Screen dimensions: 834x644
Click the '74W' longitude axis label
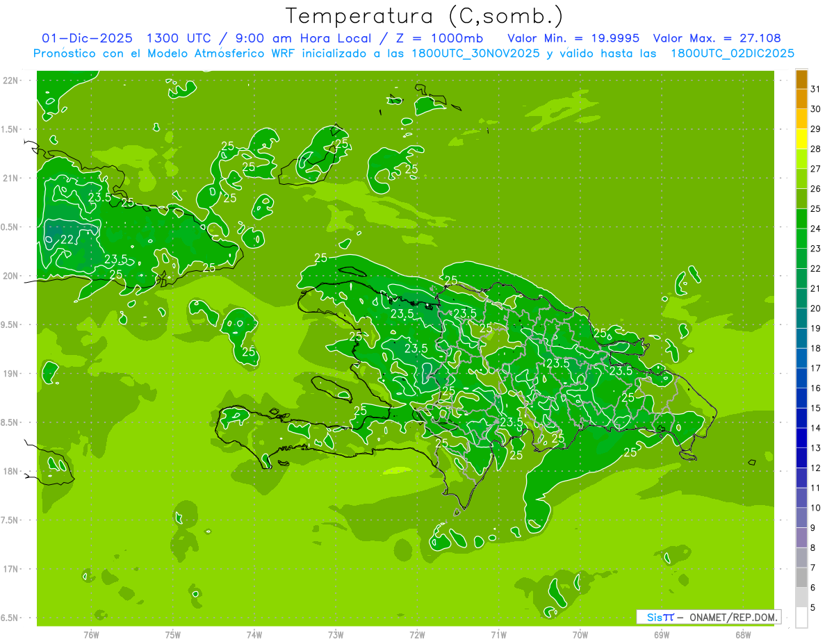[254, 634]
